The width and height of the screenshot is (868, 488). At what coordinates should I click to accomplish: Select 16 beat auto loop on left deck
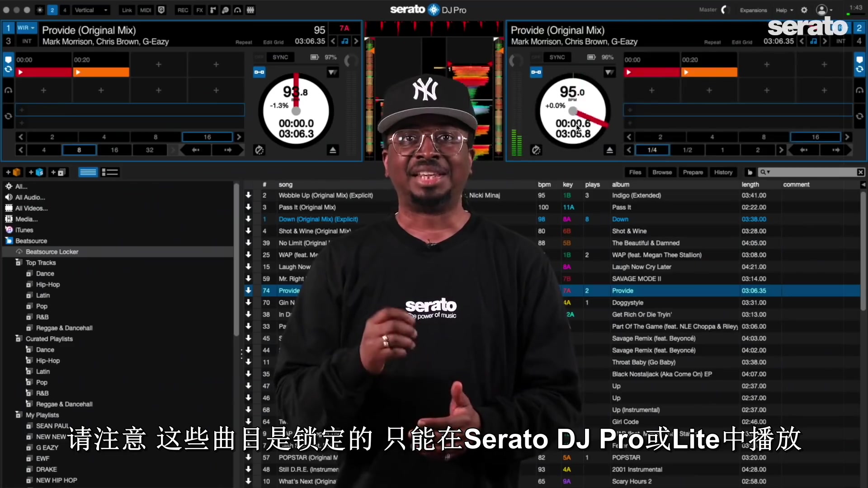207,137
